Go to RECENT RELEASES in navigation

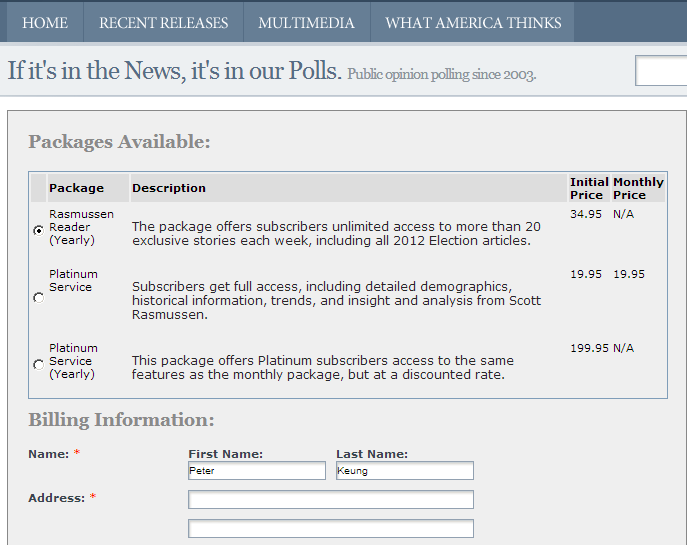pos(163,23)
